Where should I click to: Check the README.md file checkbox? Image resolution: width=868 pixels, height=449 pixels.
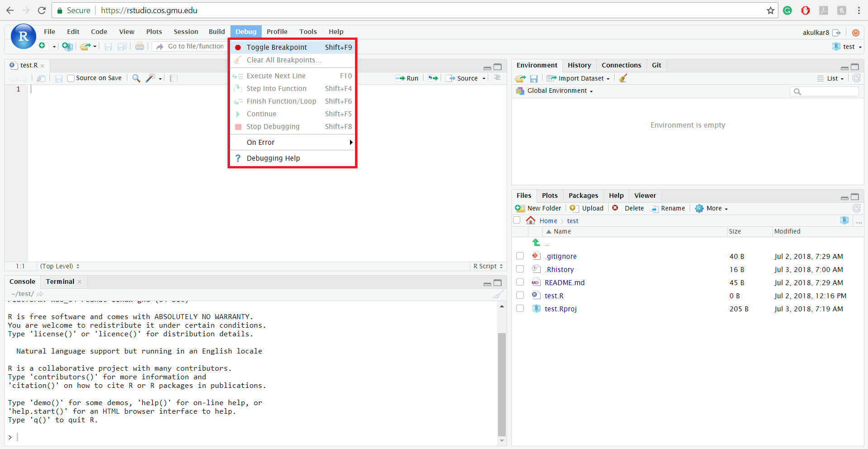520,282
